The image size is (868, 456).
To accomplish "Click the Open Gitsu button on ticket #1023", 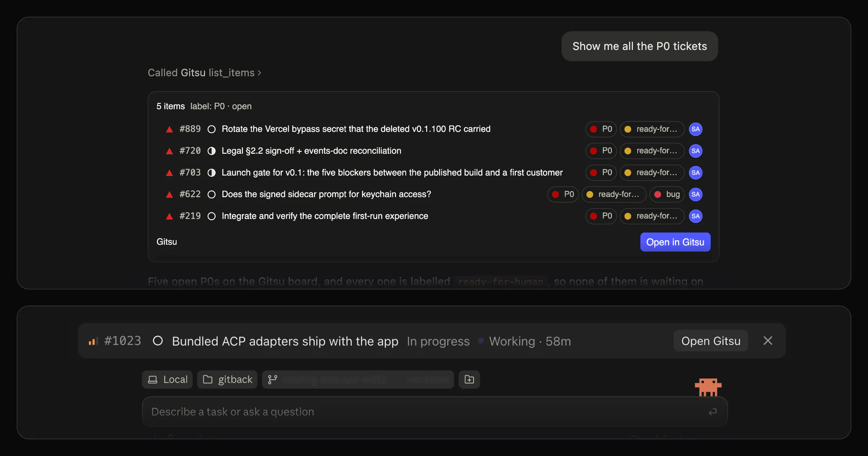I will click(x=711, y=341).
